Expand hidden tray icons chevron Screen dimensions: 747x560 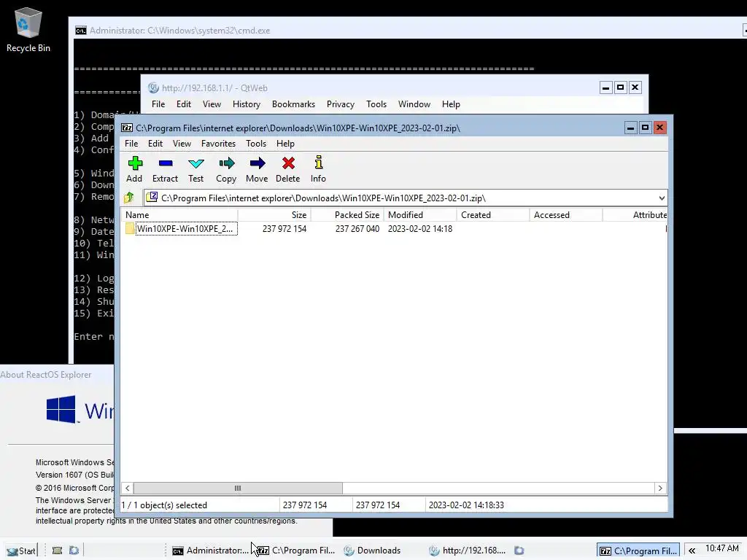pyautogui.click(x=692, y=551)
